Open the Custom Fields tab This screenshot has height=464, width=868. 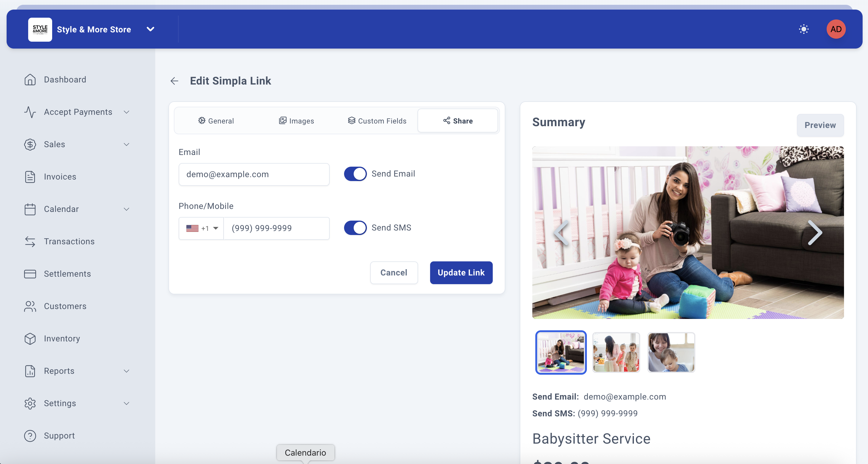pyautogui.click(x=377, y=121)
